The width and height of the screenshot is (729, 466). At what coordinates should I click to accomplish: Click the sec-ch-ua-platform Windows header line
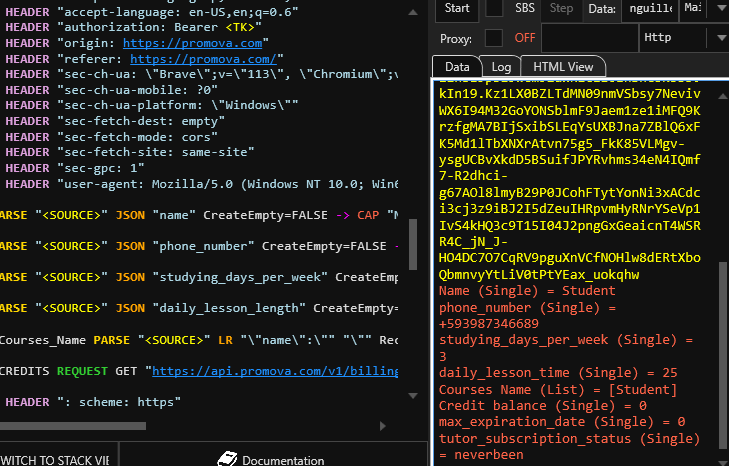coord(152,105)
